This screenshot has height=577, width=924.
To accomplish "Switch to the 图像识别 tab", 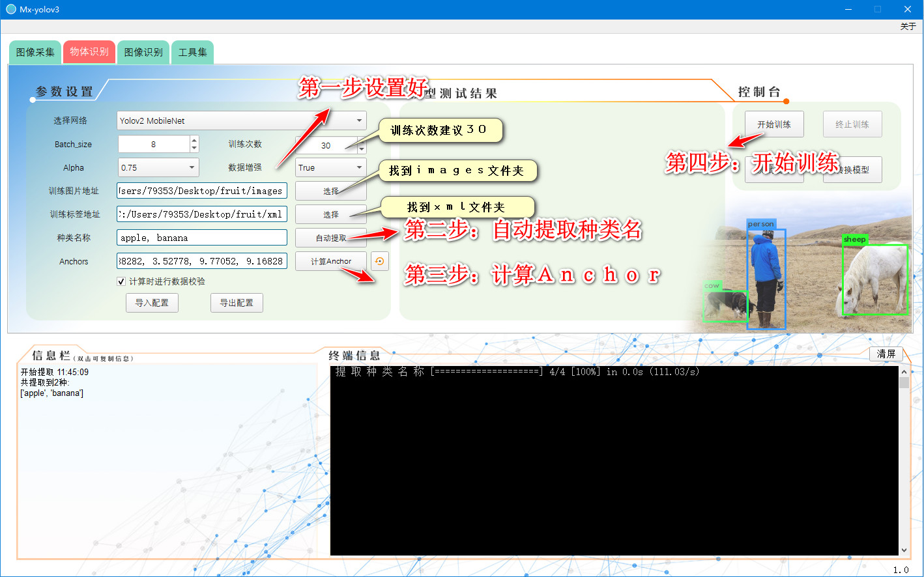I will pyautogui.click(x=143, y=52).
